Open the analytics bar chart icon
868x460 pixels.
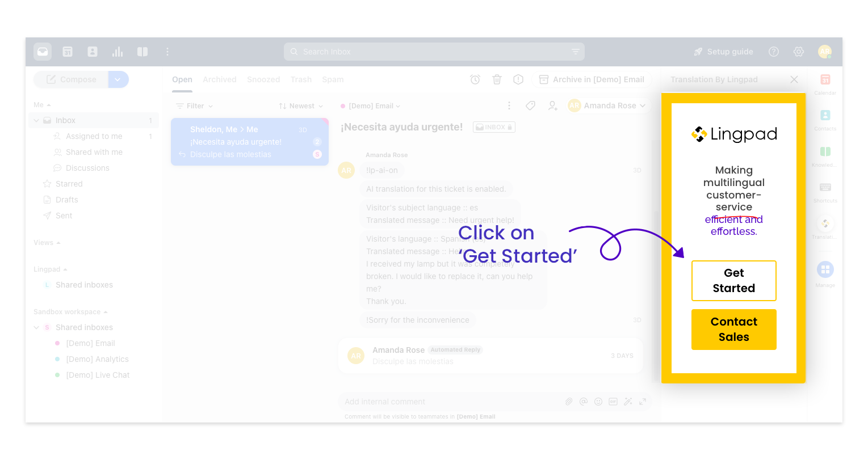tap(118, 52)
